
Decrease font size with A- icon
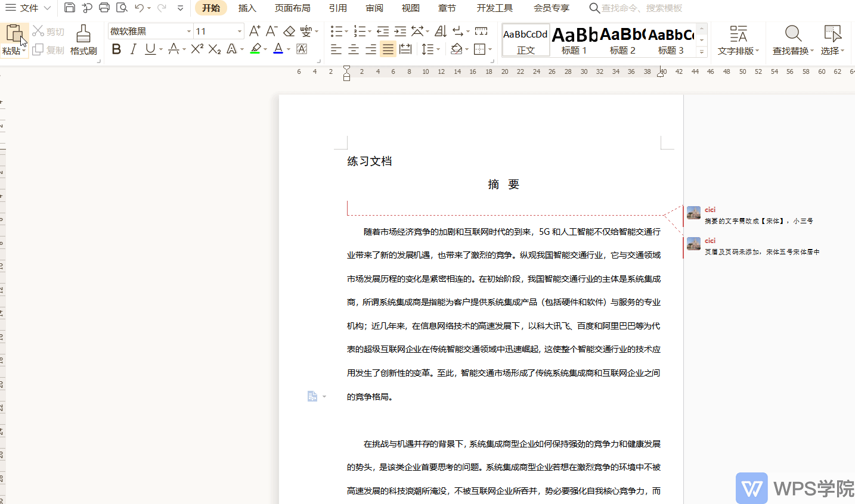click(x=272, y=31)
